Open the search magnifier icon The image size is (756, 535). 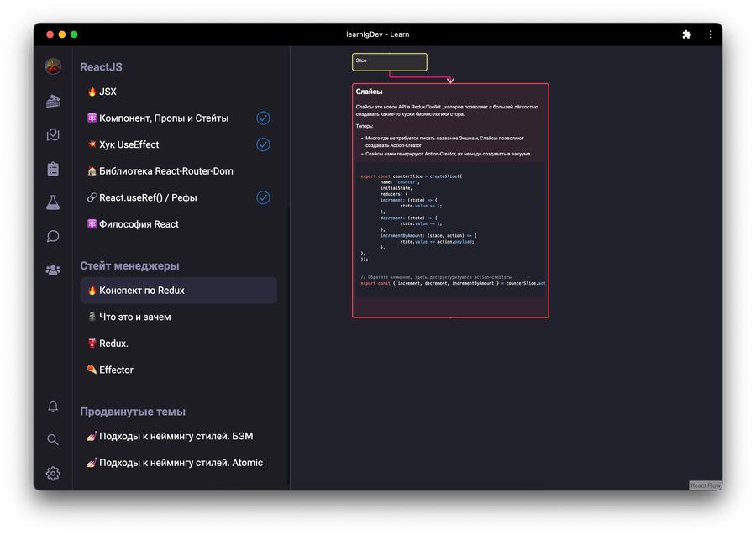coord(53,439)
